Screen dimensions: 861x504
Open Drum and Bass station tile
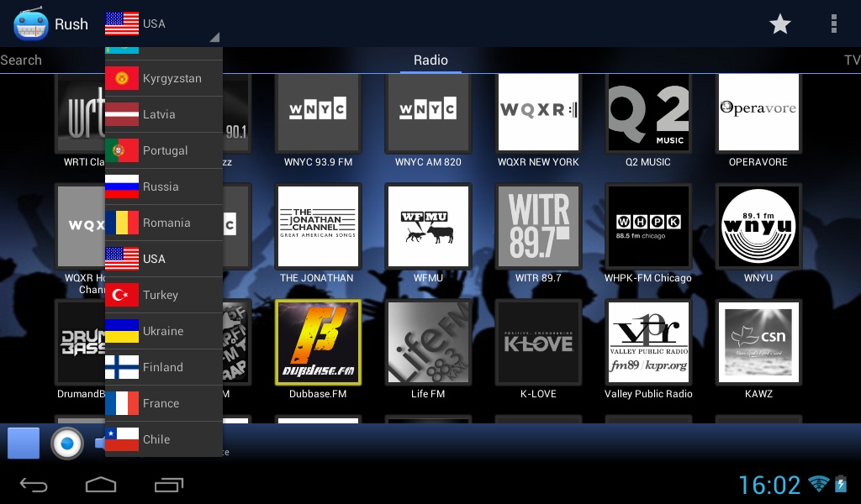click(80, 349)
